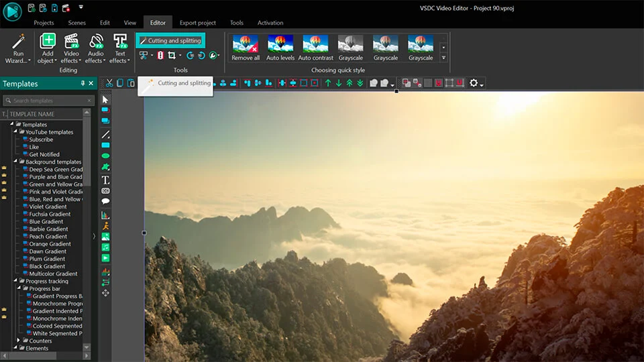644x362 pixels.
Task: Select the ellipse shape tool
Action: click(105, 156)
